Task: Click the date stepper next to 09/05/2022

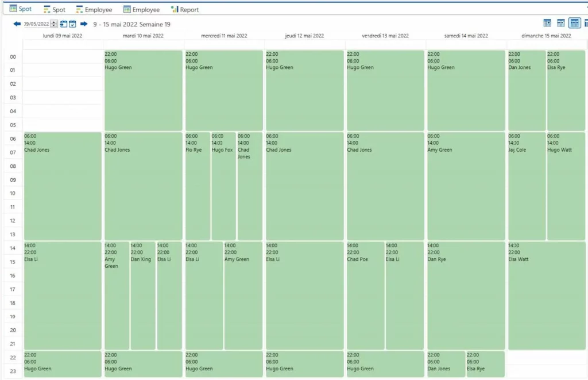Action: click(x=54, y=24)
